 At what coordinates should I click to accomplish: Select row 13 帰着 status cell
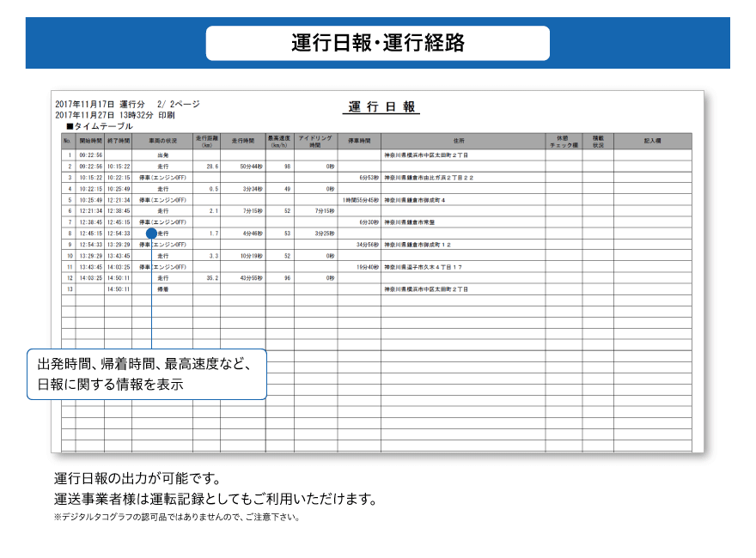162,289
